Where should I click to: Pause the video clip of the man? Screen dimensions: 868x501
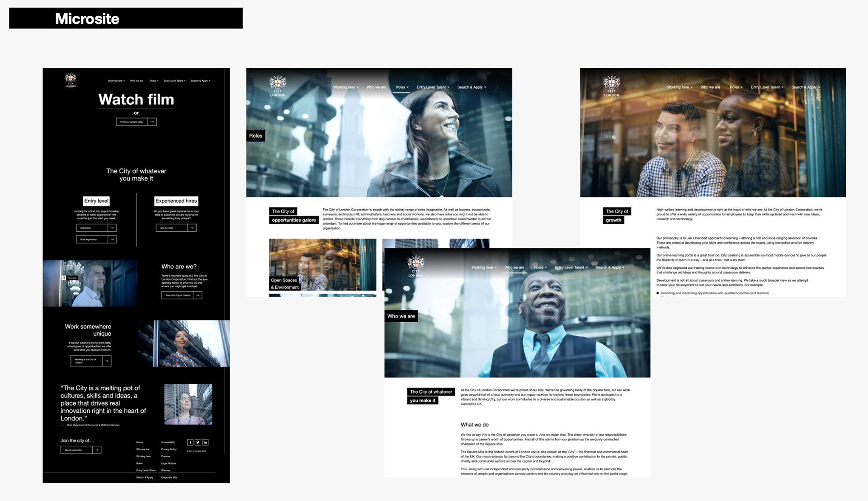tap(64, 278)
